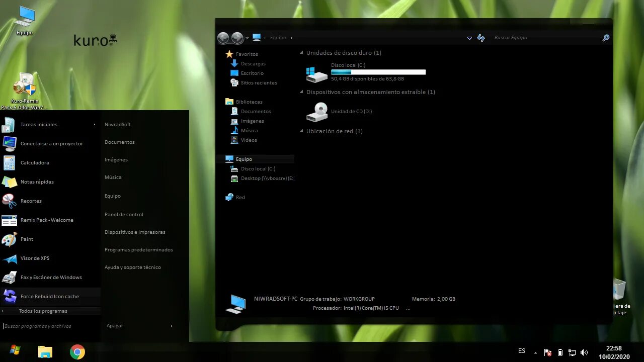This screenshot has height=362, width=644.
Task: Click the Forward arrow in Explorer
Action: (237, 38)
